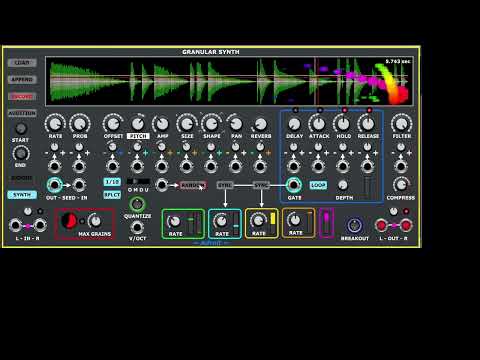Toggle the cyan SYNTH button

tap(22, 195)
